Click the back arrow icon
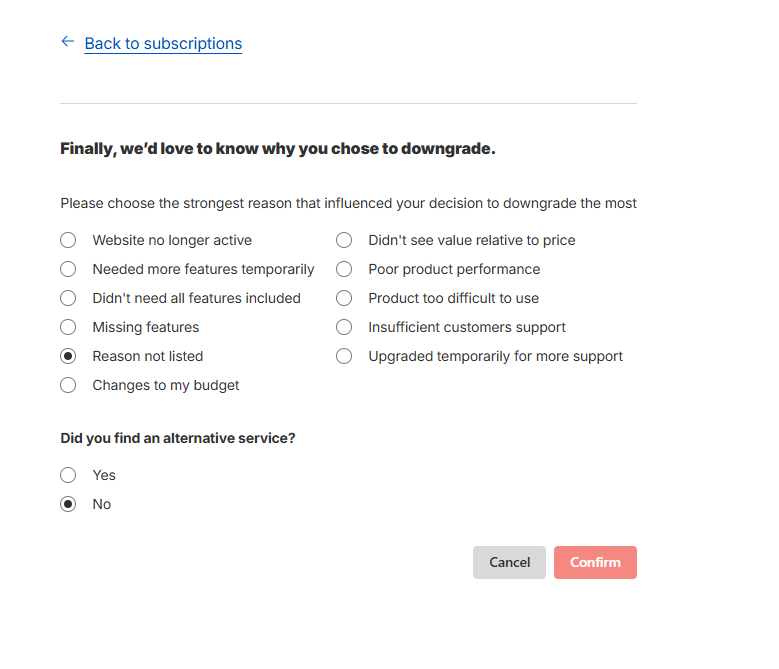779x669 pixels. (x=67, y=42)
